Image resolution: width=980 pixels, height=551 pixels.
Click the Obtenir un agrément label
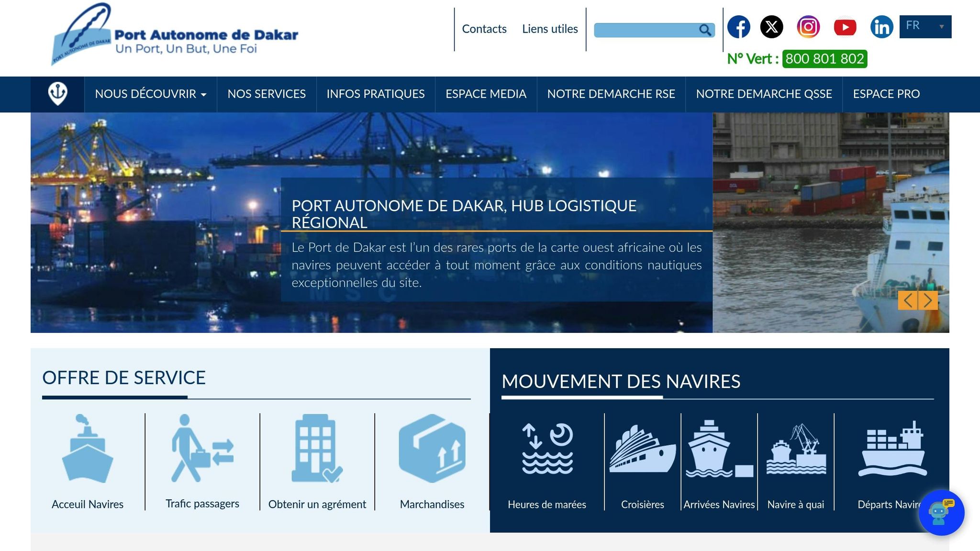pyautogui.click(x=317, y=504)
